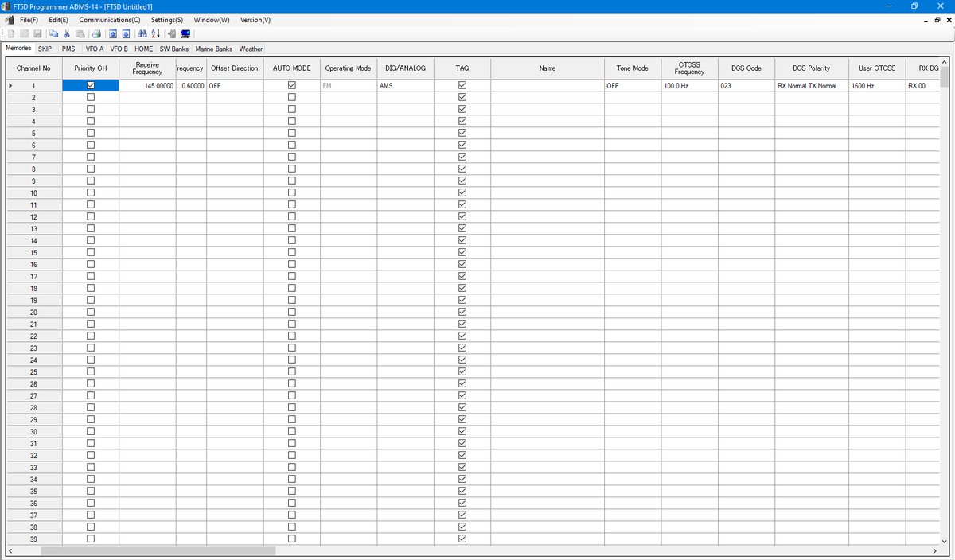Viewport: 955px width, 560px height.
Task: Open Offset Direction OFF cell for channel 1
Action: [235, 85]
